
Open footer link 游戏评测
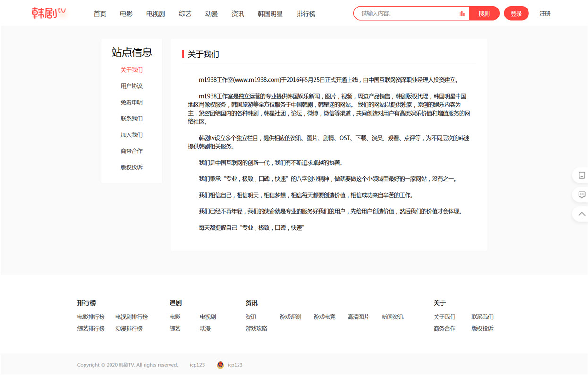[290, 317]
